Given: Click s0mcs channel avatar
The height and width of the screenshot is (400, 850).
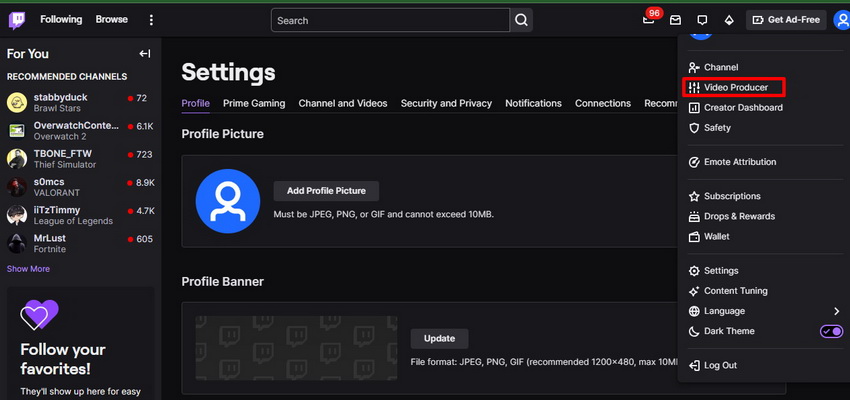Looking at the screenshot, I should pos(17,187).
